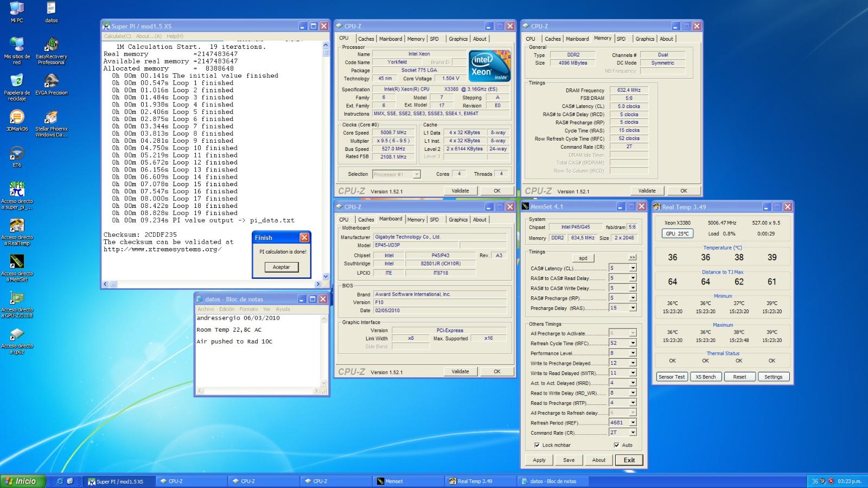Open the Formato menu in Bloc de notas
This screenshot has width=868, height=488.
point(248,309)
